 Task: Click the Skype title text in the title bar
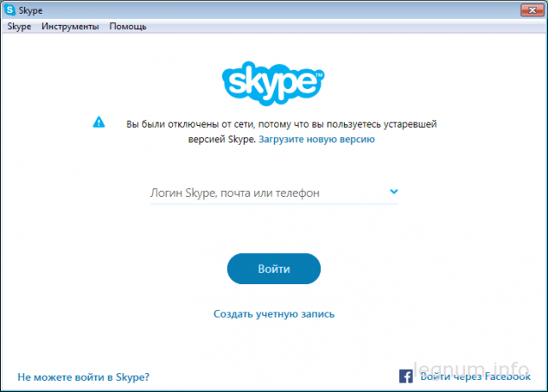coord(31,10)
